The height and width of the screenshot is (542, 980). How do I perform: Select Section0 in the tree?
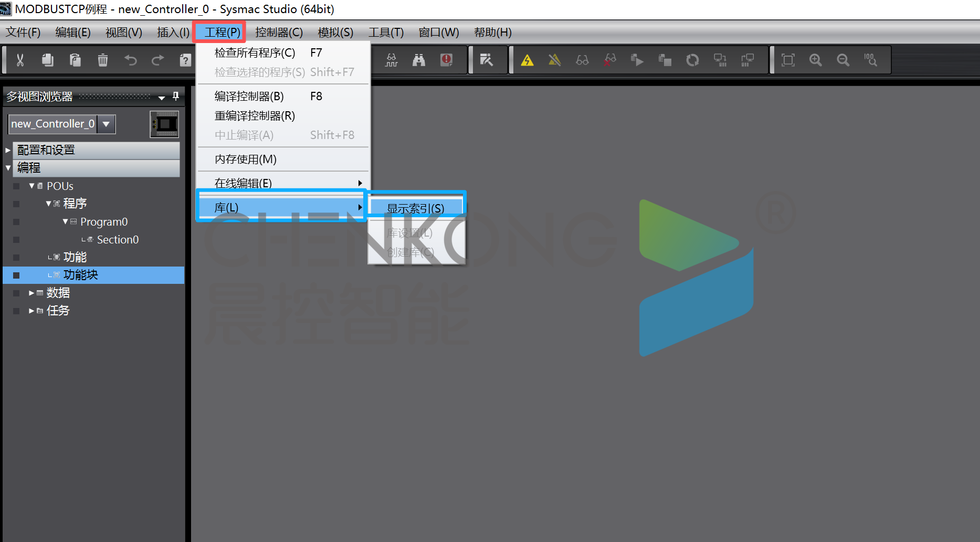[118, 239]
